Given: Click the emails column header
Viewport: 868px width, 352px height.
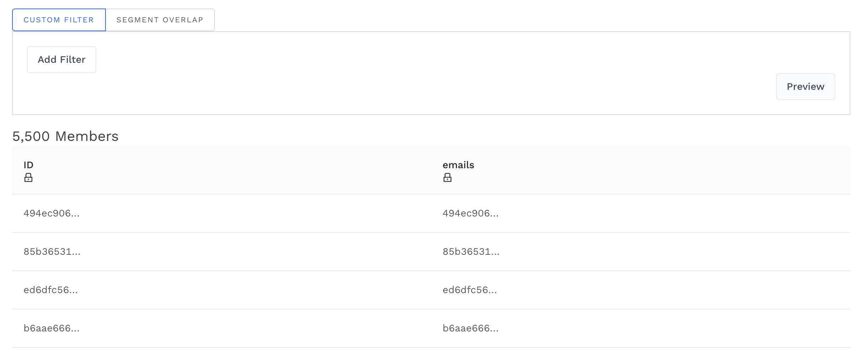Looking at the screenshot, I should (x=458, y=165).
